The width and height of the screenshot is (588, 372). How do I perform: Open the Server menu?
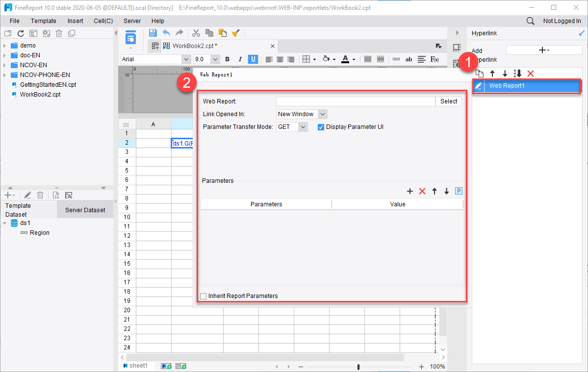point(132,21)
